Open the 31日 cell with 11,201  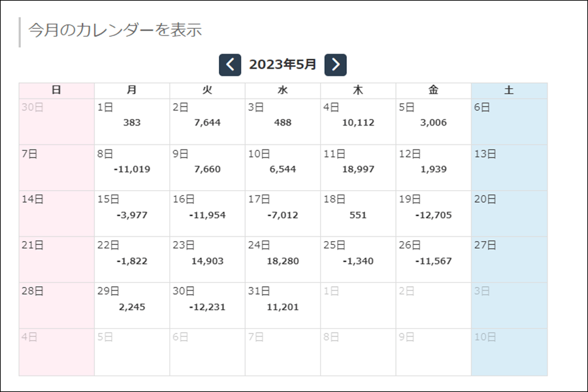[x=283, y=306]
